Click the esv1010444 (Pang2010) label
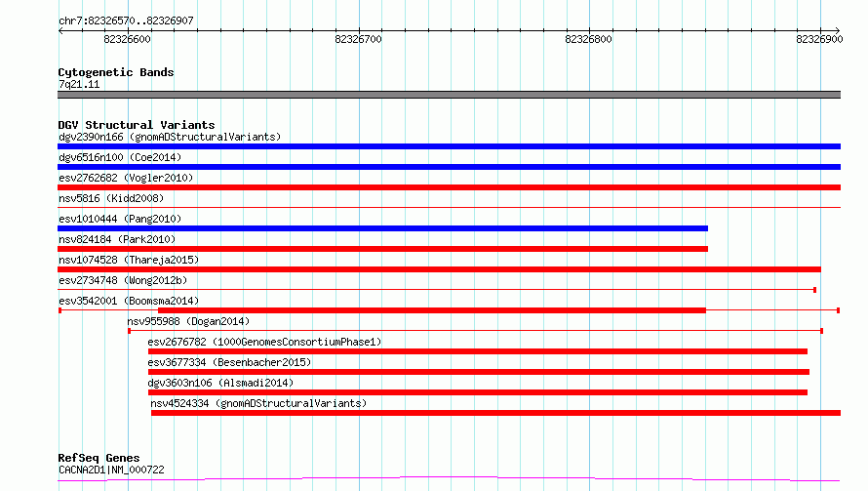 pos(120,219)
